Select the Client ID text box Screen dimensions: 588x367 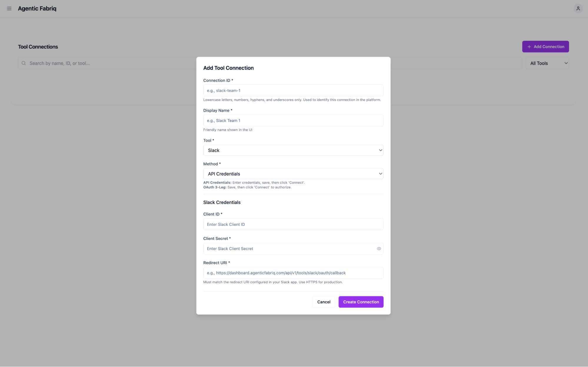pos(293,225)
